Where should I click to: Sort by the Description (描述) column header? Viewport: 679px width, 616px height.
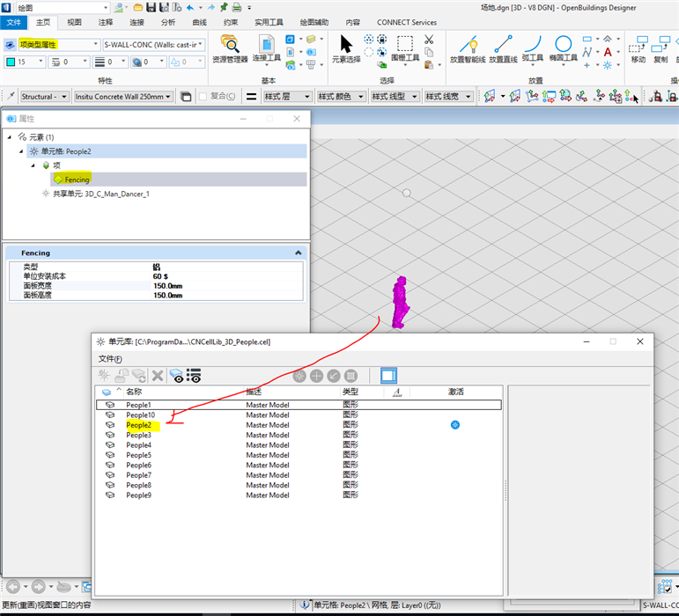point(254,392)
